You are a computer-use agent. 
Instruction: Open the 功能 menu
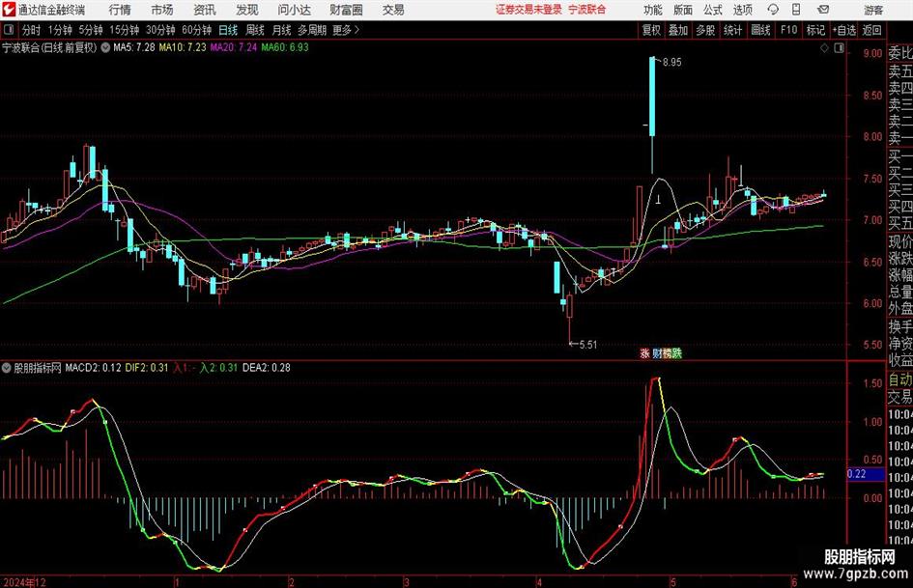pyautogui.click(x=653, y=10)
